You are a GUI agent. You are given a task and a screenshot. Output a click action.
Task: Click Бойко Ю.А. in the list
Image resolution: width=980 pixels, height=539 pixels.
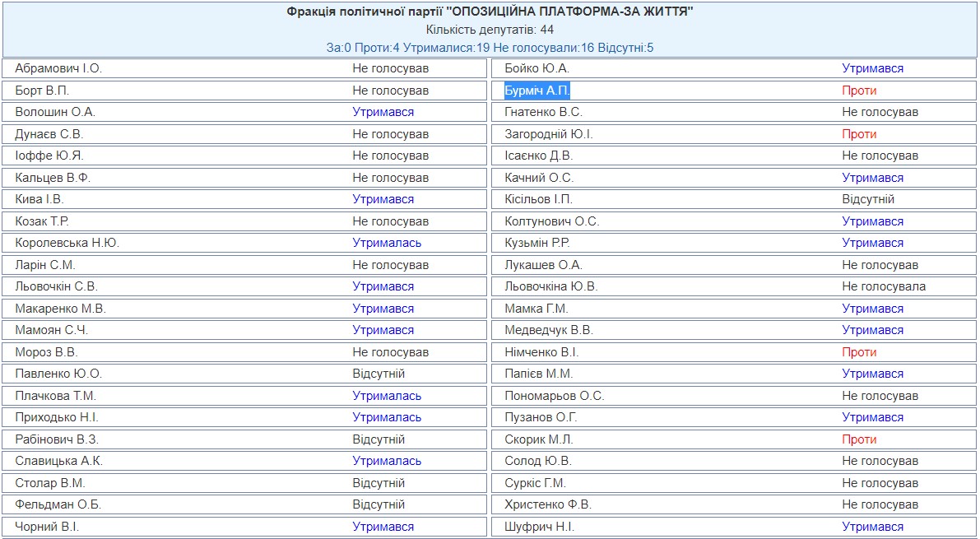tap(536, 69)
